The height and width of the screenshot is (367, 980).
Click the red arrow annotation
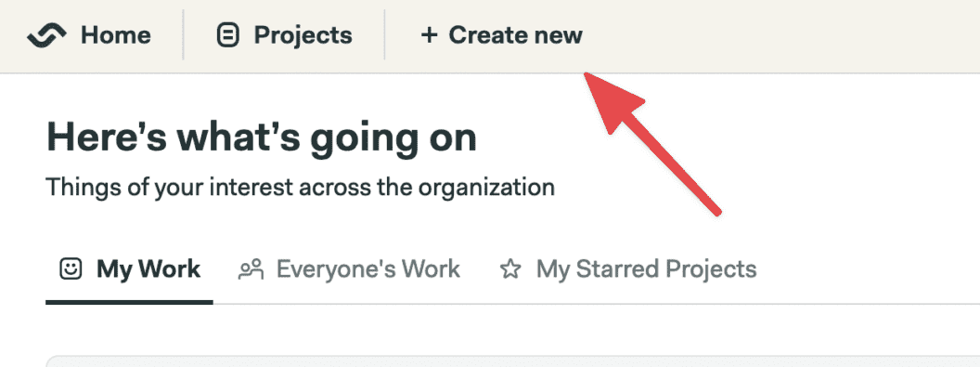tap(652, 144)
